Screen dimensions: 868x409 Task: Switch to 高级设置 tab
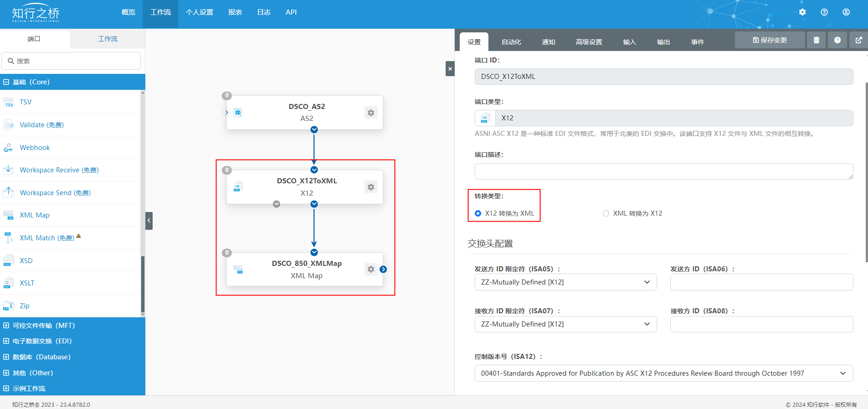pyautogui.click(x=589, y=42)
